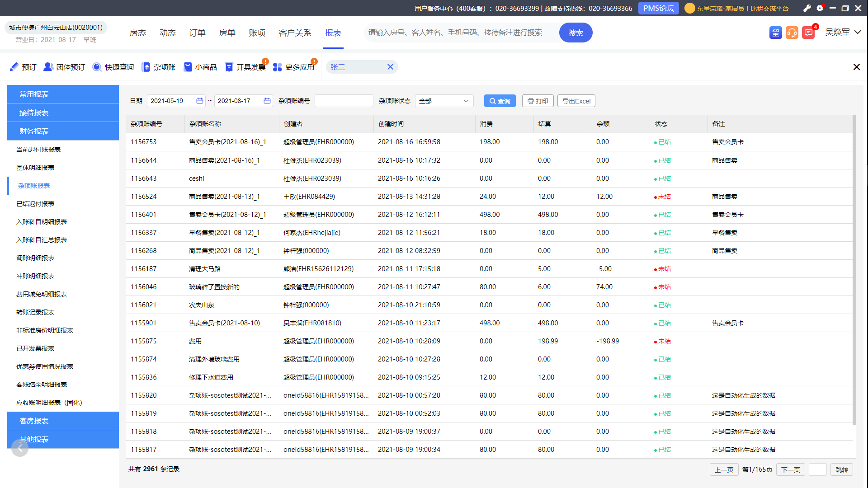This screenshot has height=488, width=868.
Task: Click the 上一页 previous page button
Action: click(724, 469)
